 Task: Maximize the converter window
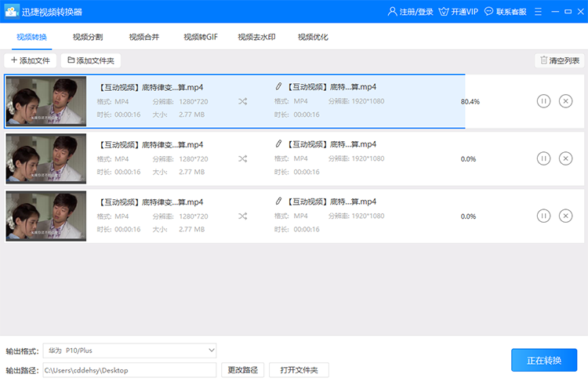[568, 12]
